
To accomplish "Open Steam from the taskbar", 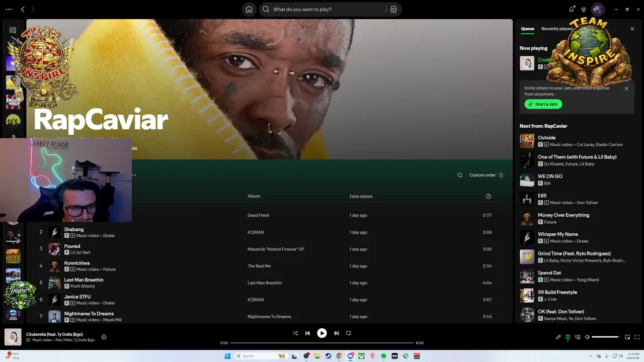I will tap(328, 356).
